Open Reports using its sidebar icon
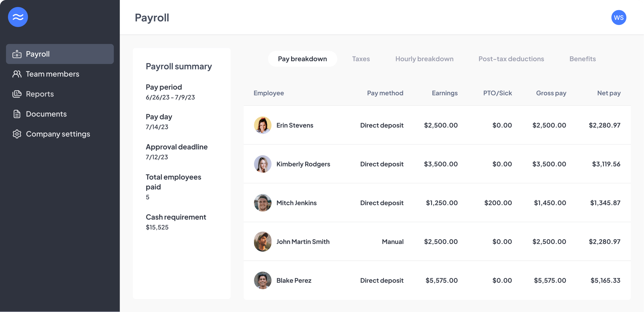 coord(17,94)
